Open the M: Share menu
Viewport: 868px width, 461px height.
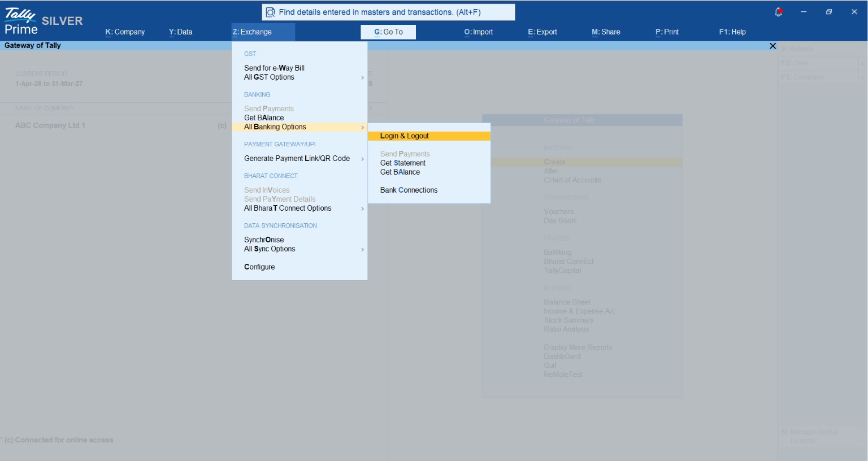point(606,32)
